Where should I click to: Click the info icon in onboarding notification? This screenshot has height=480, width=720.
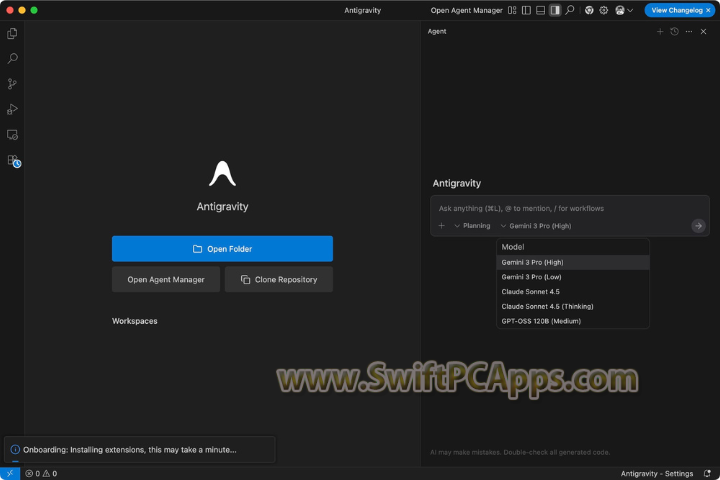coord(15,450)
